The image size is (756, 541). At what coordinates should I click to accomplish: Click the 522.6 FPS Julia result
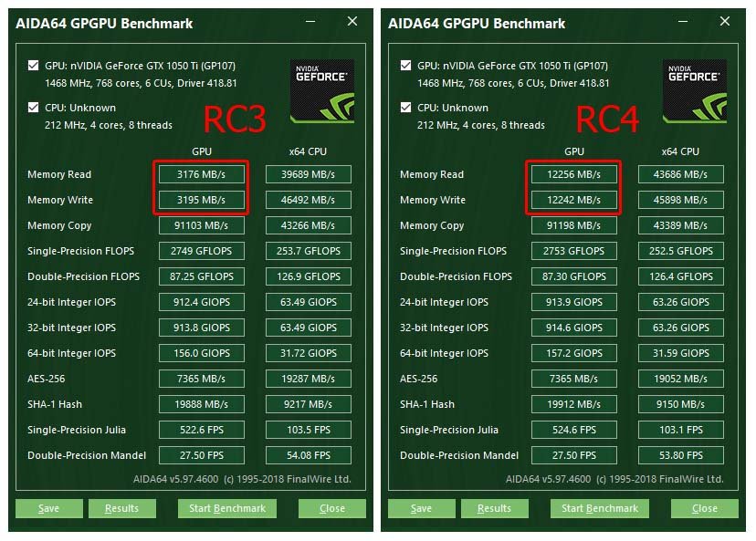pyautogui.click(x=202, y=430)
